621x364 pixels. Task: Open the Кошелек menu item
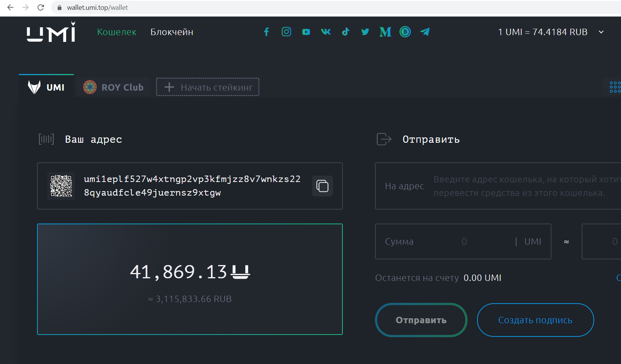coord(117,32)
